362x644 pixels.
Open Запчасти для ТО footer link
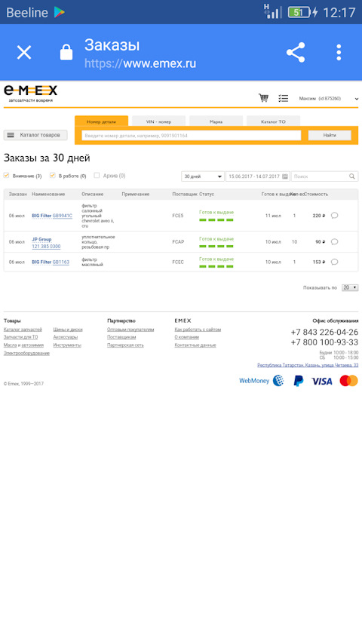(20, 337)
